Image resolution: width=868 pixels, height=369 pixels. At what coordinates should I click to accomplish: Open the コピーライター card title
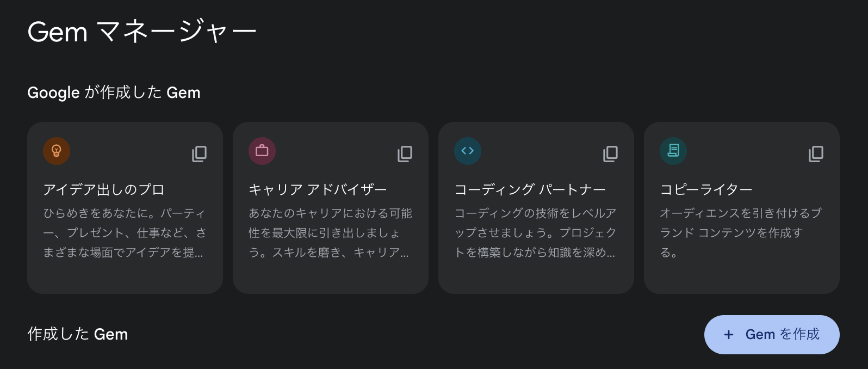[706, 189]
